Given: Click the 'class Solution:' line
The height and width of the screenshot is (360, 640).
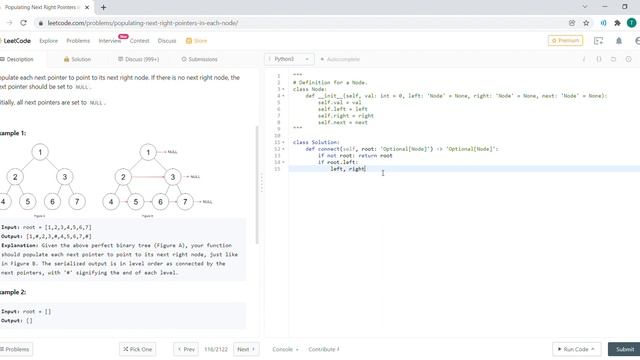Looking at the screenshot, I should tap(316, 142).
